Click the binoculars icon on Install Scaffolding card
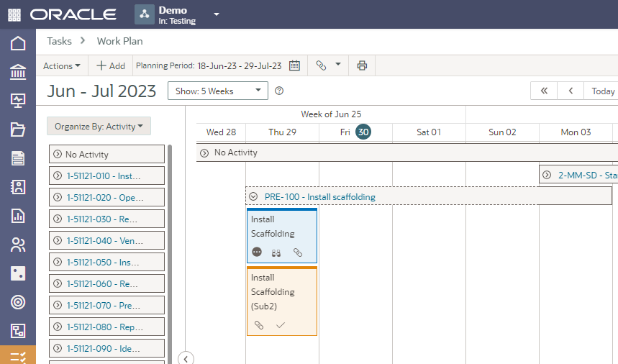The image size is (618, 364). click(x=276, y=252)
